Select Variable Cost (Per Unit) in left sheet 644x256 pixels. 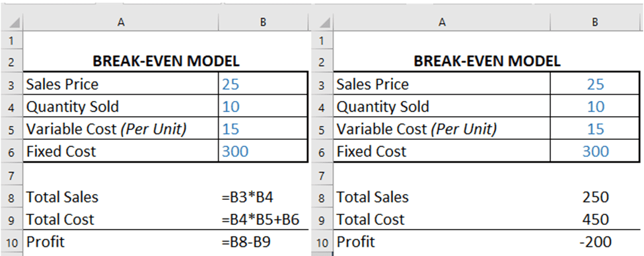(106, 129)
